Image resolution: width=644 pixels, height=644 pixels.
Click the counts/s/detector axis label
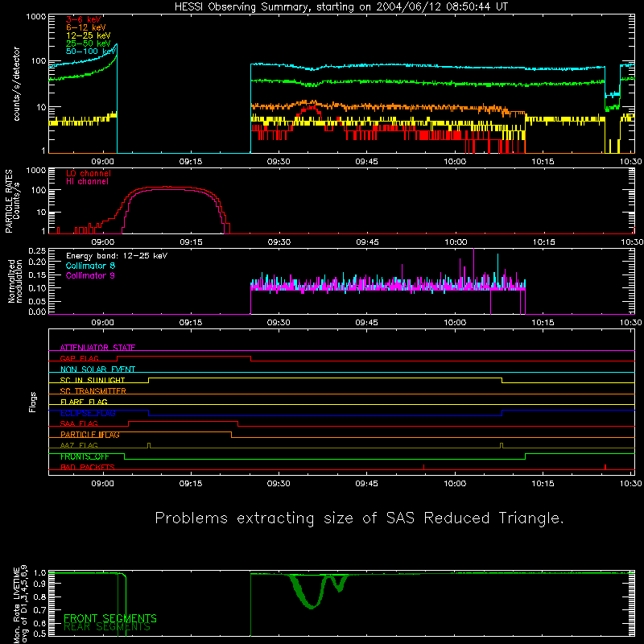coord(16,84)
